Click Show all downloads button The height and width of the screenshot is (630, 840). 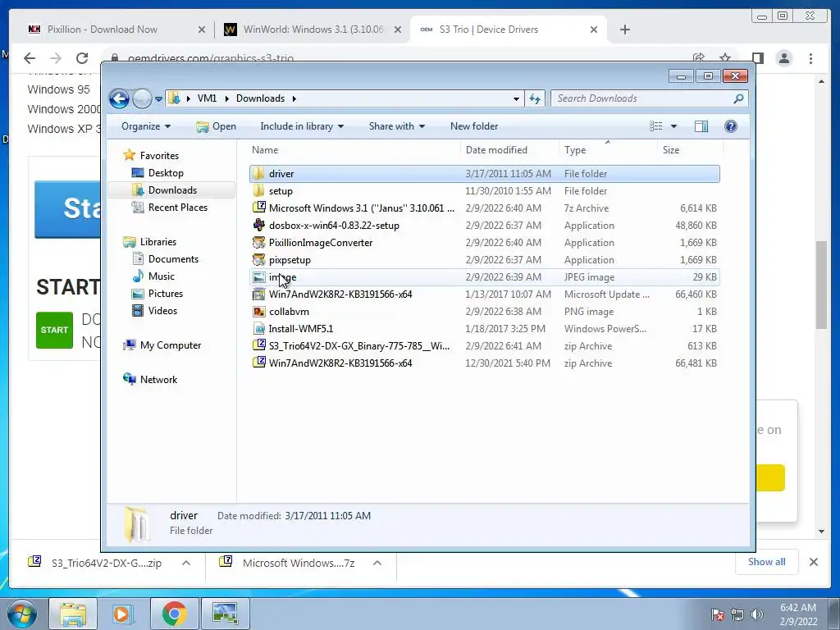[767, 562]
